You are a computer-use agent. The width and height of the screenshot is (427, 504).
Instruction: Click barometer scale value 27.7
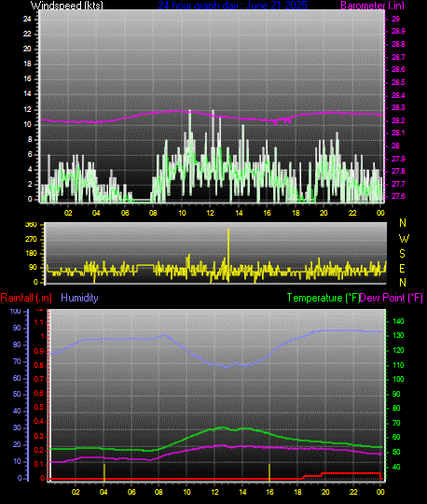pyautogui.click(x=398, y=184)
